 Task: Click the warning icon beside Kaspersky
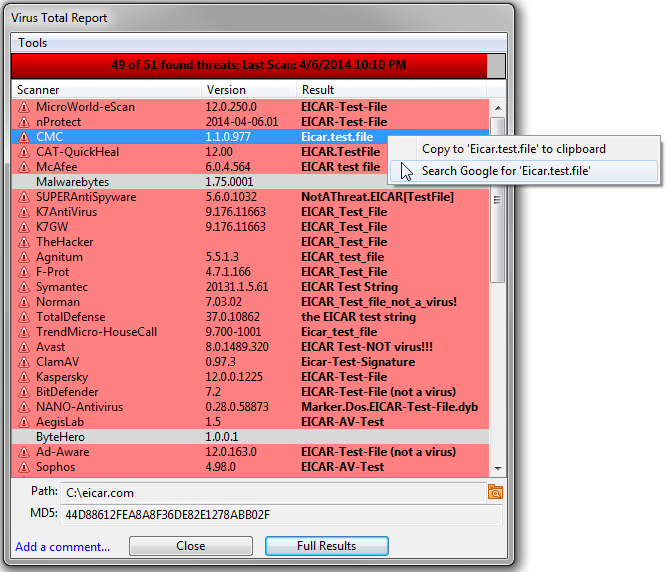click(x=24, y=377)
